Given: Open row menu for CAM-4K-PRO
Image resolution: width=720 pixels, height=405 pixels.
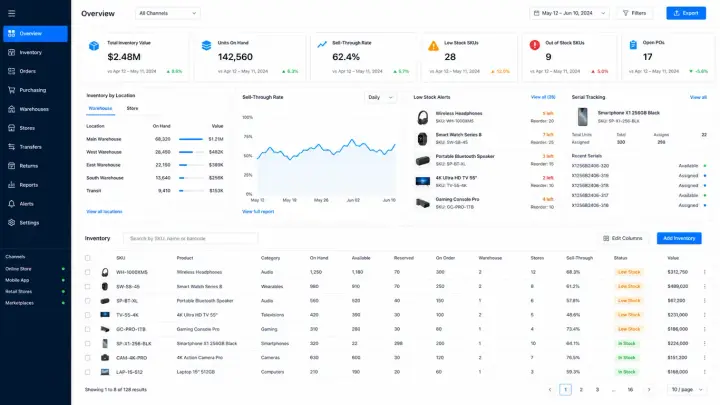Looking at the screenshot, I should (x=704, y=358).
